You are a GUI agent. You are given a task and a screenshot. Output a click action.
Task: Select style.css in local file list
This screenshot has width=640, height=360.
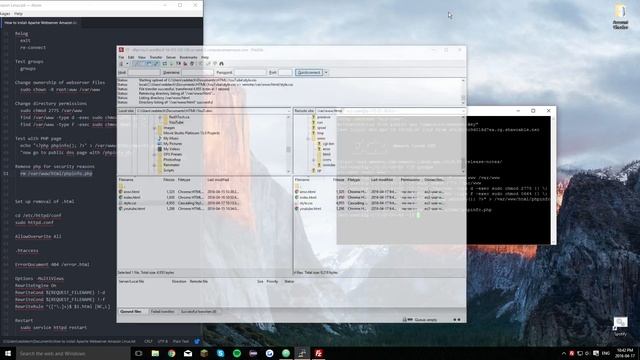[x=130, y=203]
